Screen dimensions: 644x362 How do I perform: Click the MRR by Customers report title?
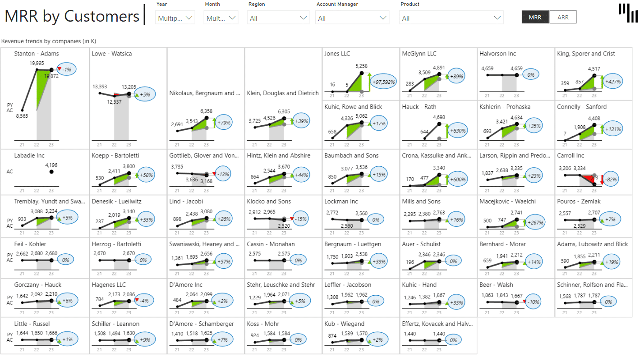tap(72, 16)
